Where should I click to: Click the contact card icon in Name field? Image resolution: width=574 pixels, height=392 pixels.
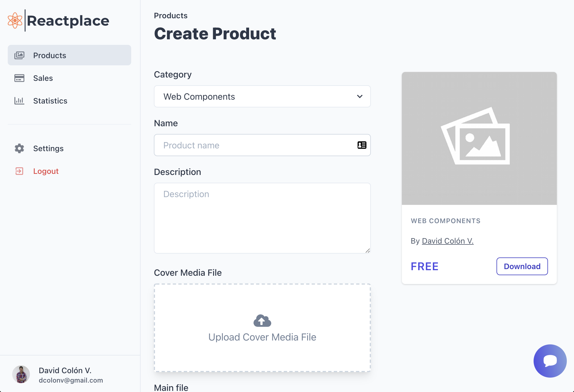point(361,145)
